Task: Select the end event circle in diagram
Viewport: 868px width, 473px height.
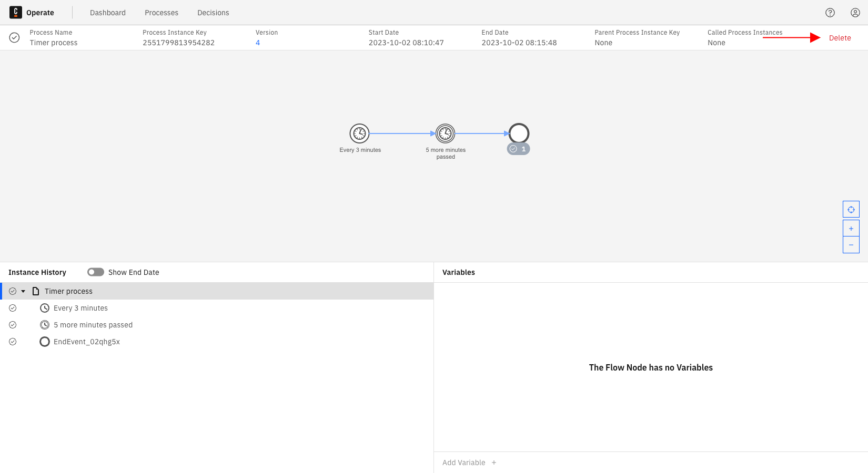Action: click(519, 133)
